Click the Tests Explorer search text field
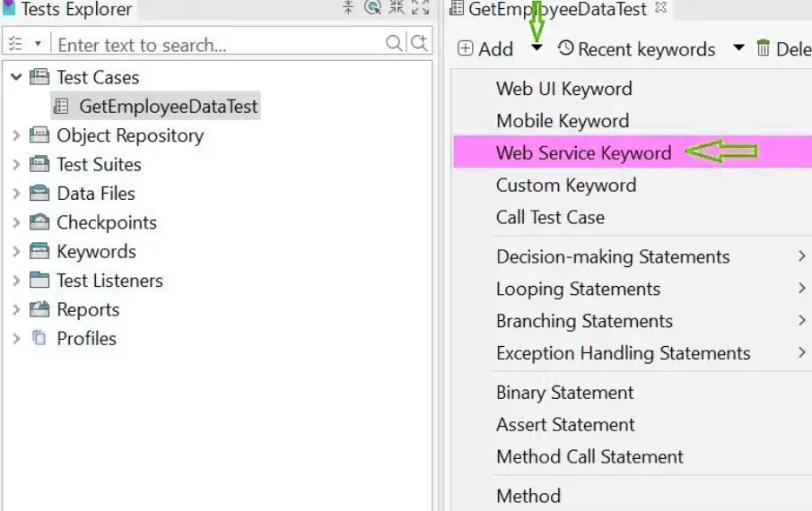The height and width of the screenshot is (511, 812). pyautogui.click(x=215, y=44)
